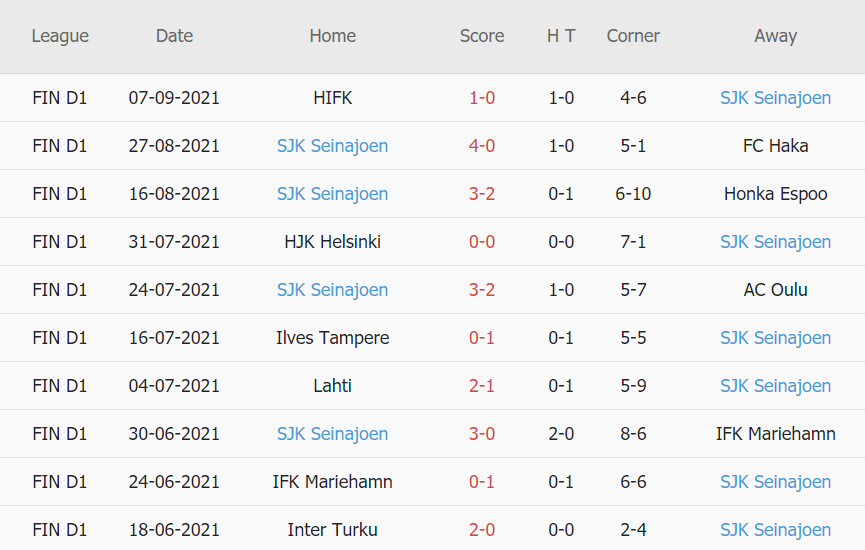Click Honka Espoo away team name
This screenshot has width=865, height=550.
775,194
